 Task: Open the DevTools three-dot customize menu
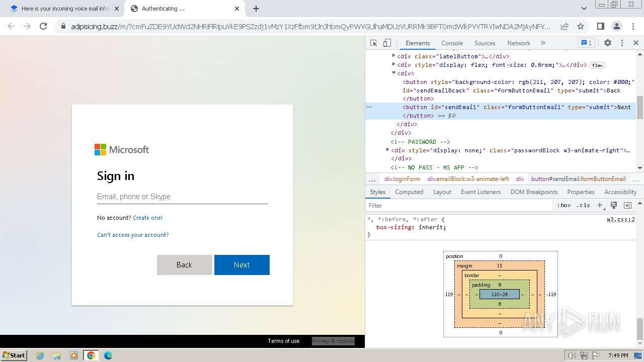(622, 43)
